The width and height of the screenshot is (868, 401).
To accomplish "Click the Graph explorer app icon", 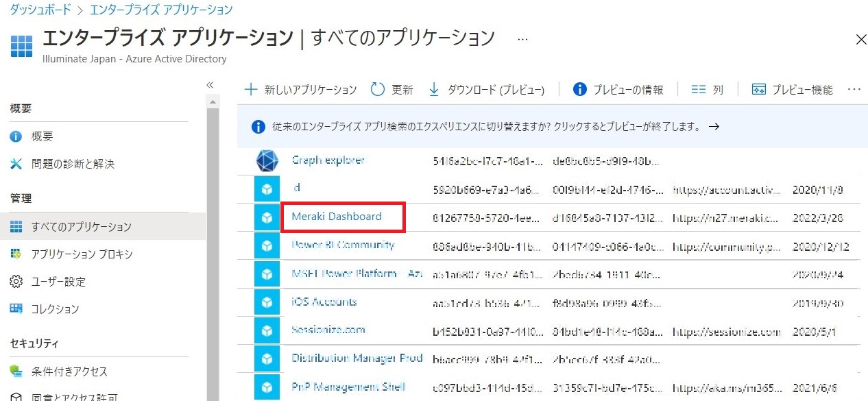I will (x=267, y=161).
